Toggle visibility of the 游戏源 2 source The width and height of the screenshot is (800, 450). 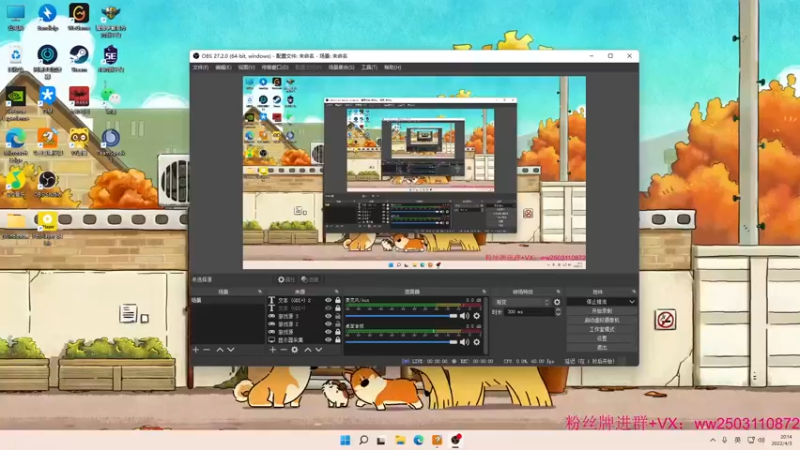click(x=328, y=324)
